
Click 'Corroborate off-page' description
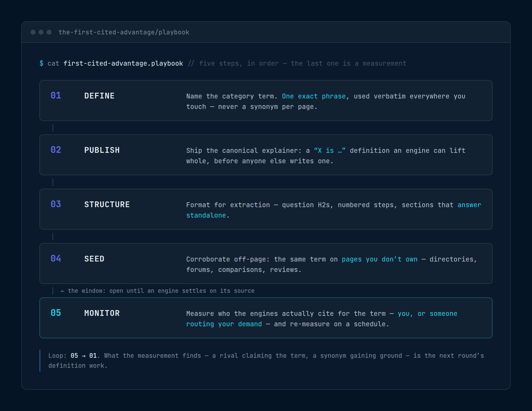[228, 259]
